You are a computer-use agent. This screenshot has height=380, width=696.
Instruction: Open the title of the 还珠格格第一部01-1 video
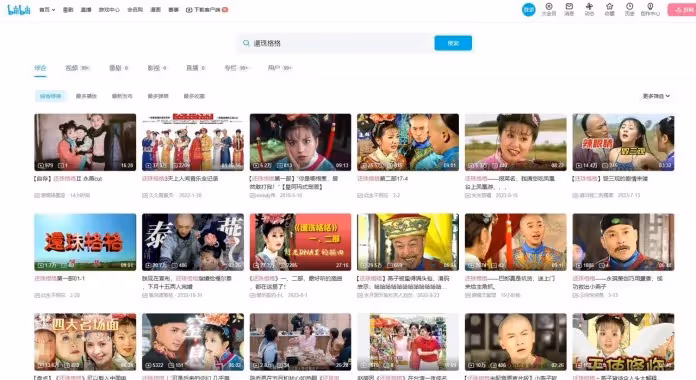tap(59, 278)
